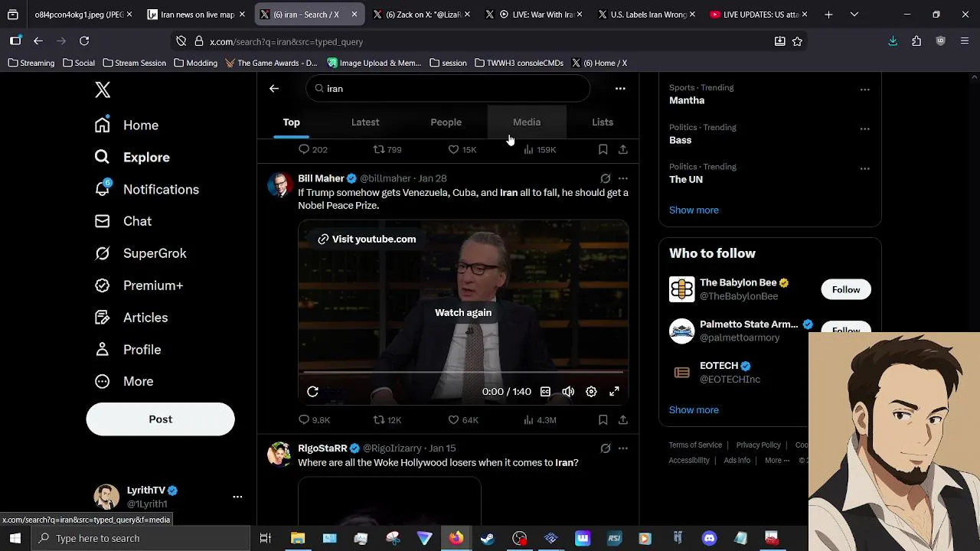This screenshot has height=551, width=980.
Task: Go to Home in the sidebar
Action: pyautogui.click(x=126, y=126)
